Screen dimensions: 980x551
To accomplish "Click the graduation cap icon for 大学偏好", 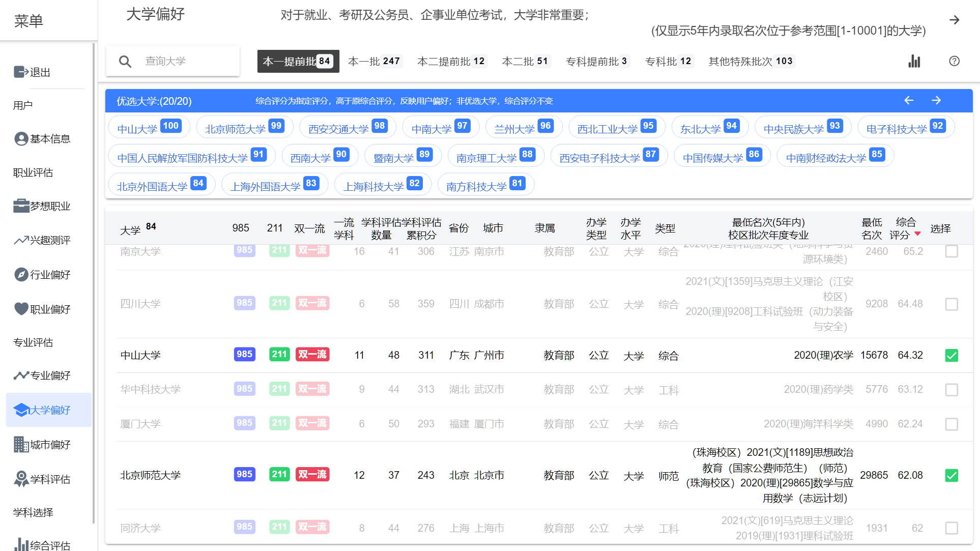I will (x=21, y=410).
